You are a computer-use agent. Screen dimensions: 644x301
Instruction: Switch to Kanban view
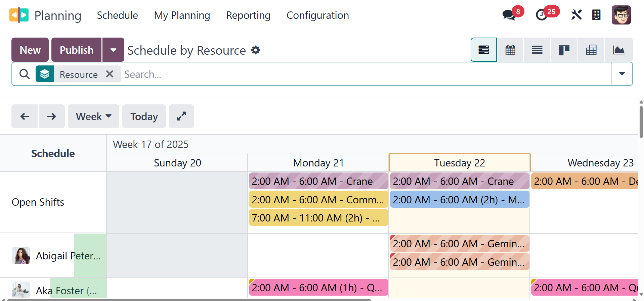pos(564,50)
